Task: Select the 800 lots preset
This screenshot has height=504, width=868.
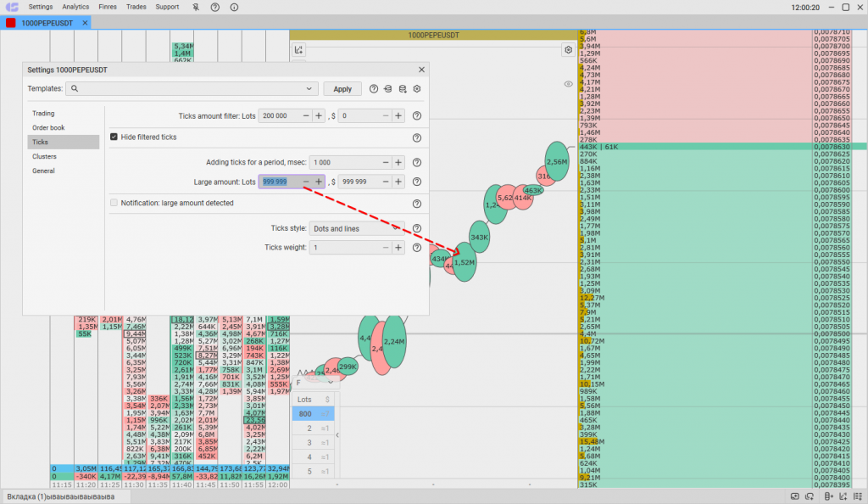Action: (x=313, y=414)
